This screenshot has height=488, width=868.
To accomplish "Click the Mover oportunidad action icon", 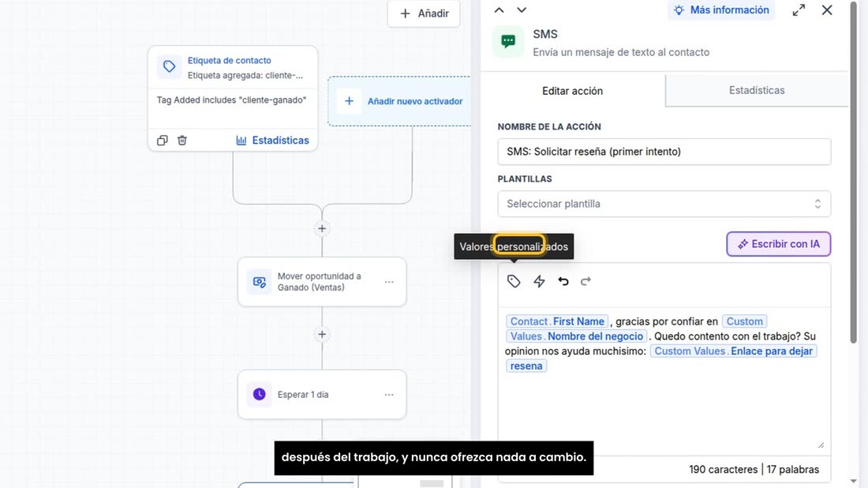I will tap(259, 281).
